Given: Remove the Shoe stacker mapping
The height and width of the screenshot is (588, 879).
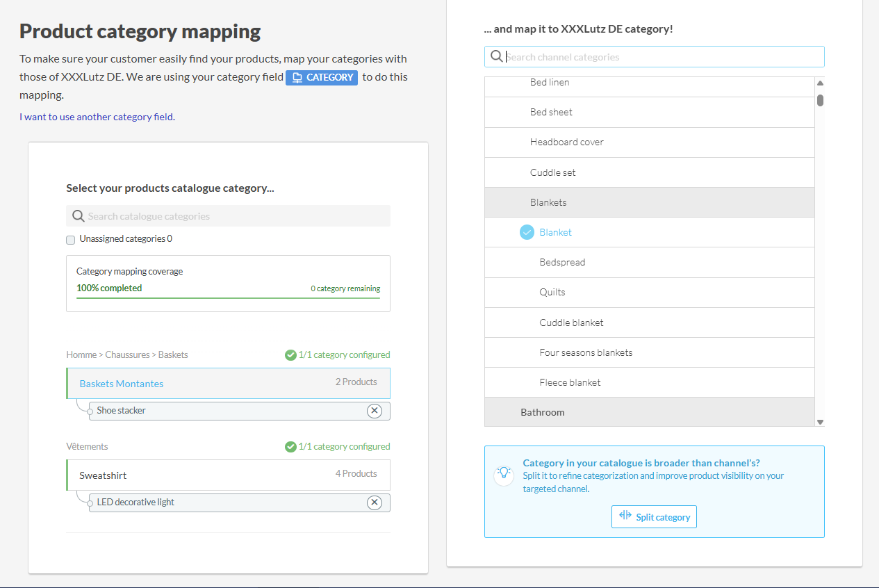Looking at the screenshot, I should (x=375, y=411).
